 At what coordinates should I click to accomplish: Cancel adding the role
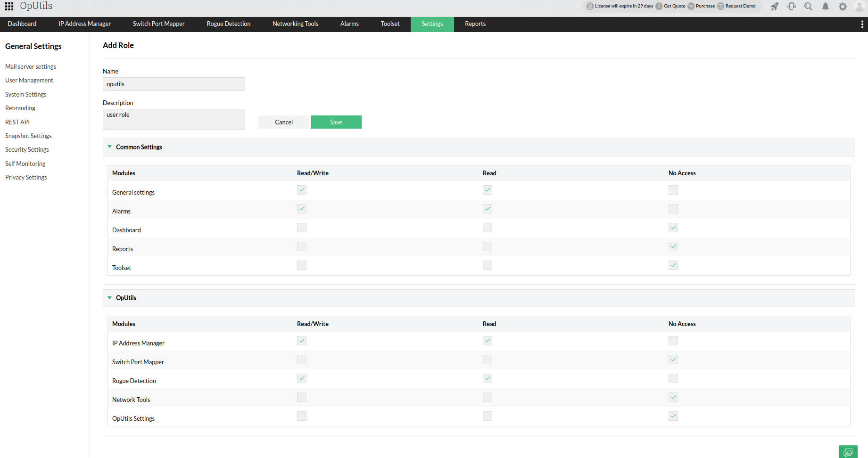coord(284,122)
